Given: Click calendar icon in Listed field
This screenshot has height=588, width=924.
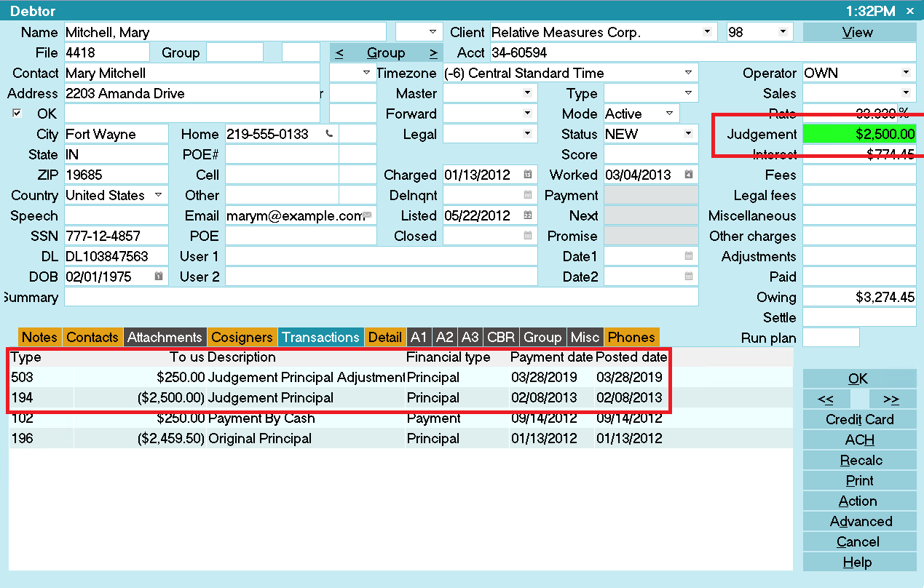Looking at the screenshot, I should (528, 216).
